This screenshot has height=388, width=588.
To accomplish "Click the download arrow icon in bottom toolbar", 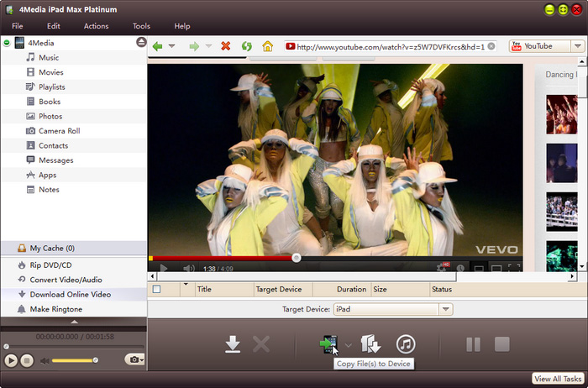I will [x=234, y=343].
